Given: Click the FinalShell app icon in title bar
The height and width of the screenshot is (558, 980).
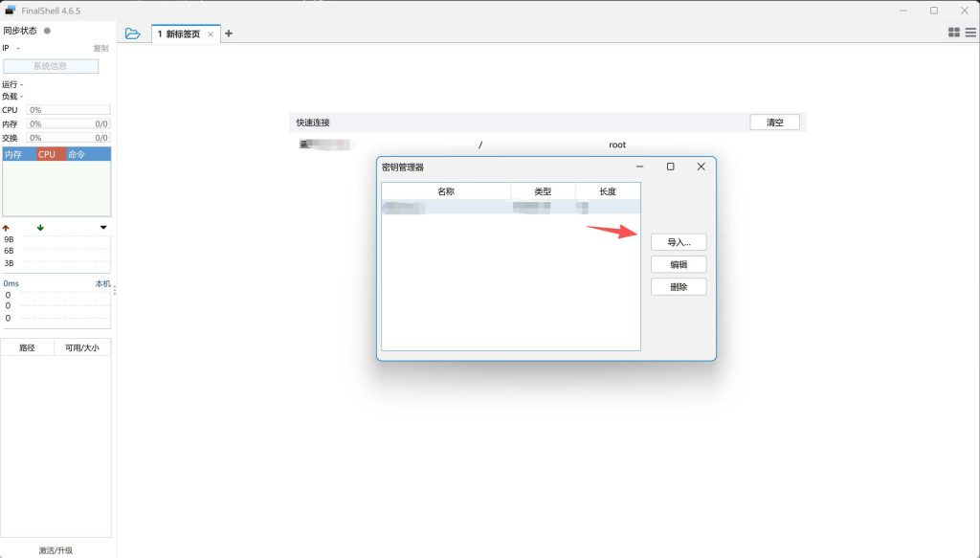Looking at the screenshot, I should pos(10,10).
